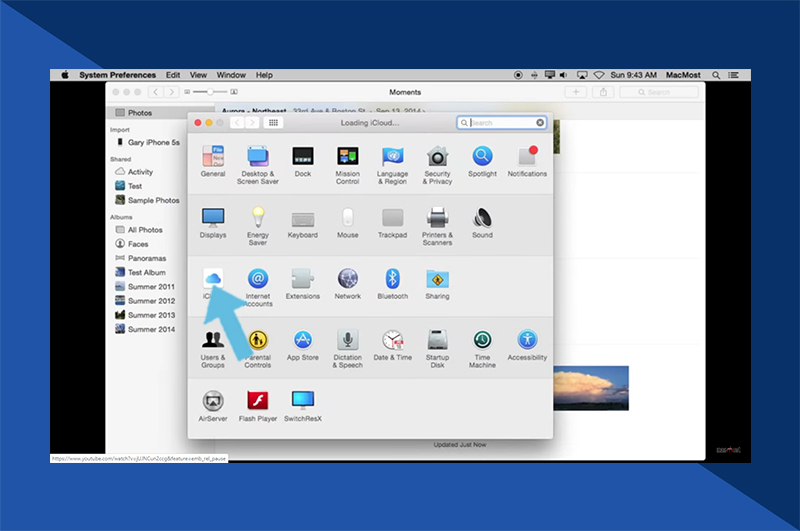Image resolution: width=800 pixels, height=531 pixels.
Task: Select Photos in the Photos sidebar
Action: click(160, 113)
